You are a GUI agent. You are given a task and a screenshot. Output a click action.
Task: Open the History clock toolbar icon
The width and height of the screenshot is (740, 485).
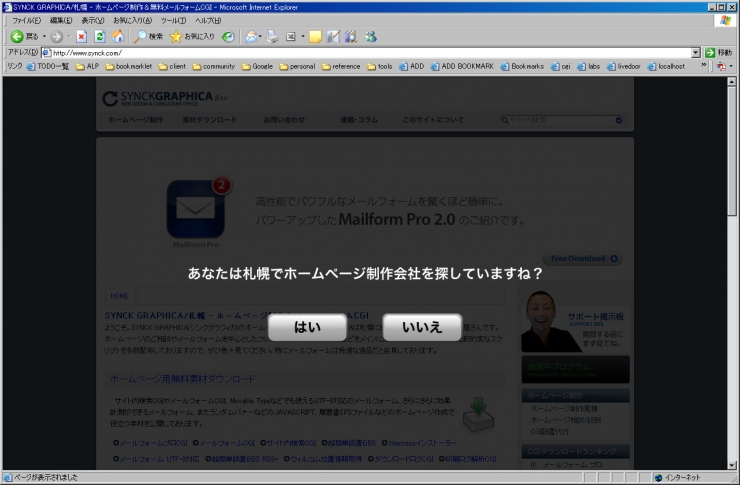coord(228,36)
